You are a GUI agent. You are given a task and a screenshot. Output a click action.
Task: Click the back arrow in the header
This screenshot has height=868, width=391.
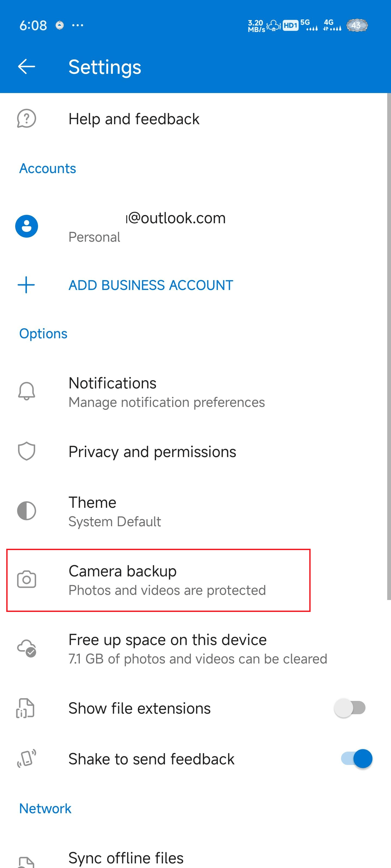[26, 66]
